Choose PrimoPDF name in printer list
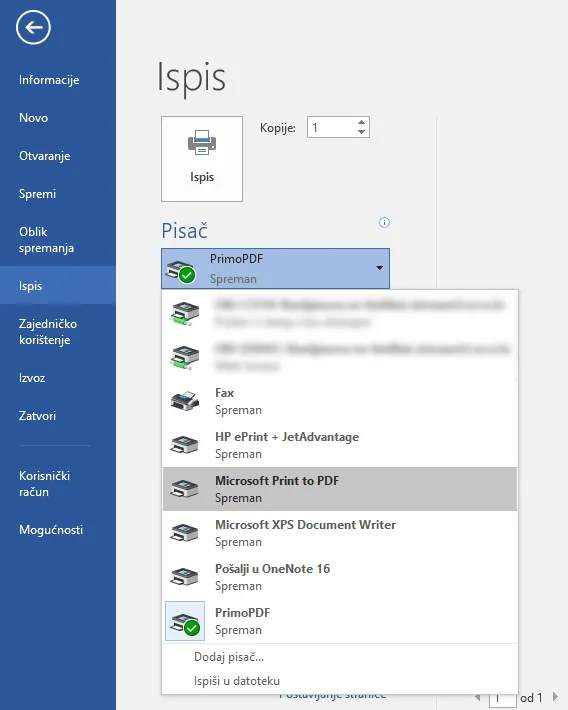Viewport: 568px width, 710px height. click(243, 613)
